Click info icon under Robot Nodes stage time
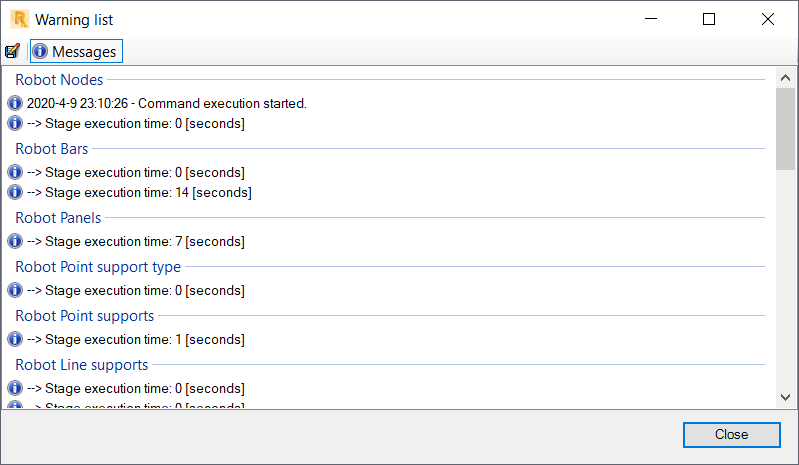Viewport: 799px width, 465px height. (x=15, y=123)
